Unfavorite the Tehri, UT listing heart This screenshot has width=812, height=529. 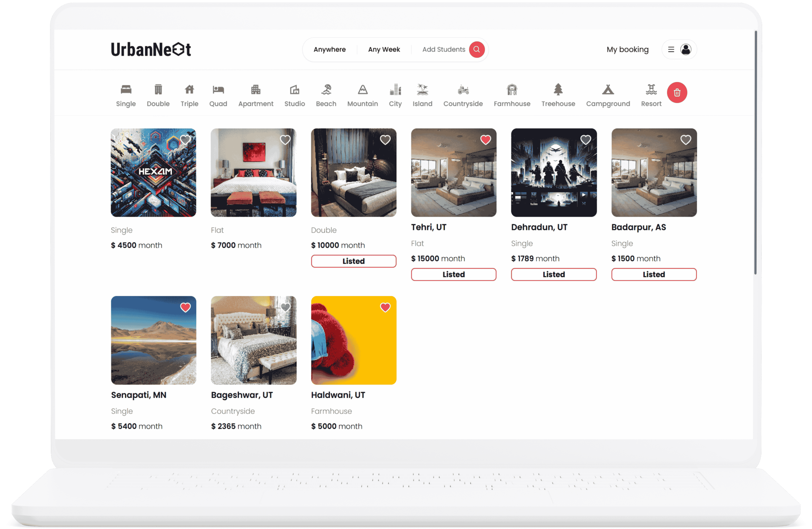(x=485, y=140)
